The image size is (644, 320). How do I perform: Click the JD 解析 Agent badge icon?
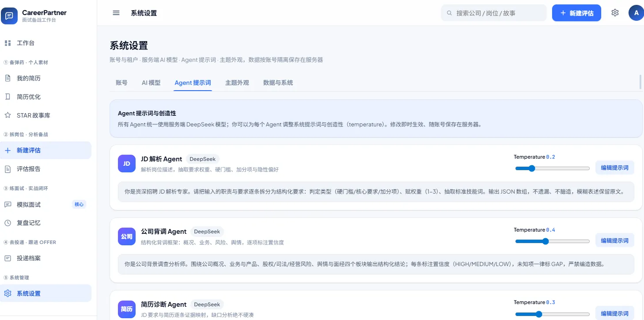point(127,164)
